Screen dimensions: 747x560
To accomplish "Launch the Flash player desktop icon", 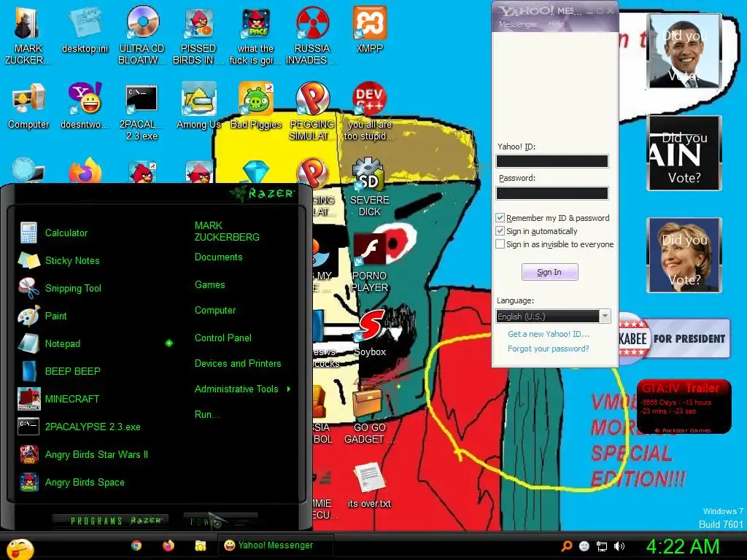I will coord(370,262).
